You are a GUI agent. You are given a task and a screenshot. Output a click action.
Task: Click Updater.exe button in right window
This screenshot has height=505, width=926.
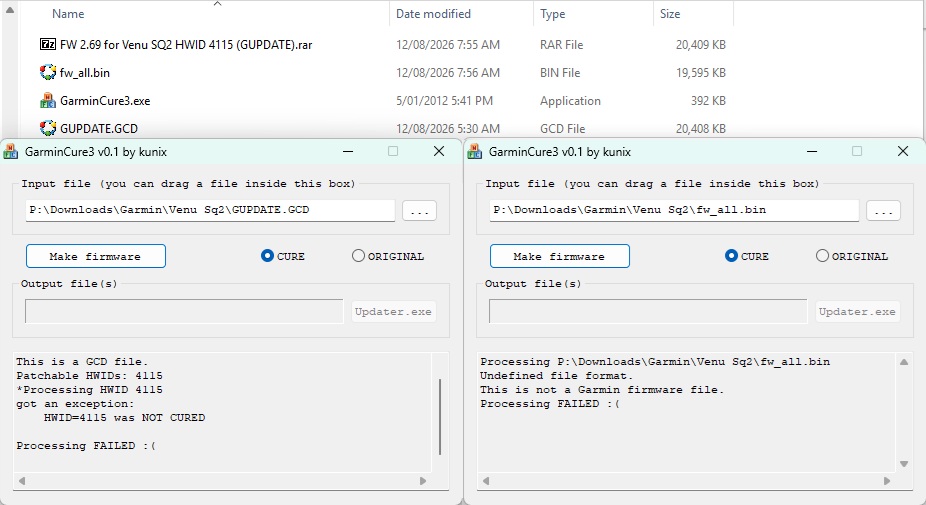click(857, 311)
